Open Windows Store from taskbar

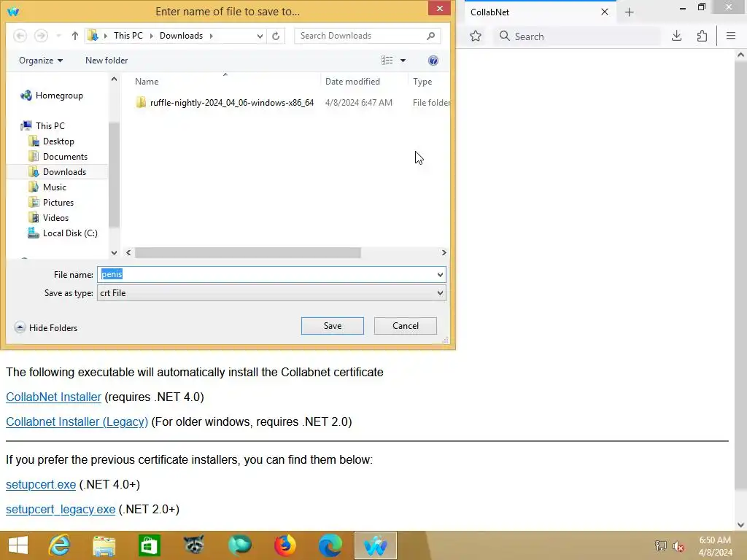coord(149,545)
